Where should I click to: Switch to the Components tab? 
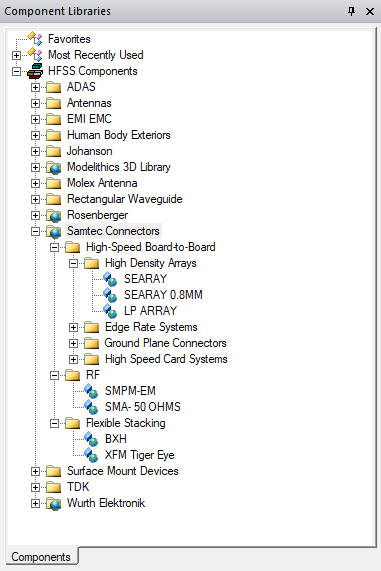pos(41,557)
